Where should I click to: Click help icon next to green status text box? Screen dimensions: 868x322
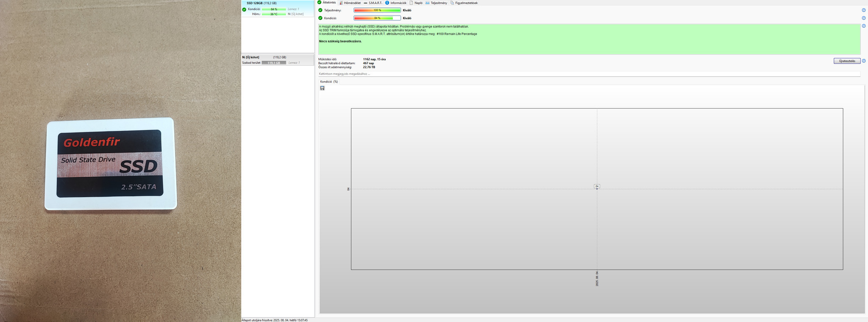point(864,26)
